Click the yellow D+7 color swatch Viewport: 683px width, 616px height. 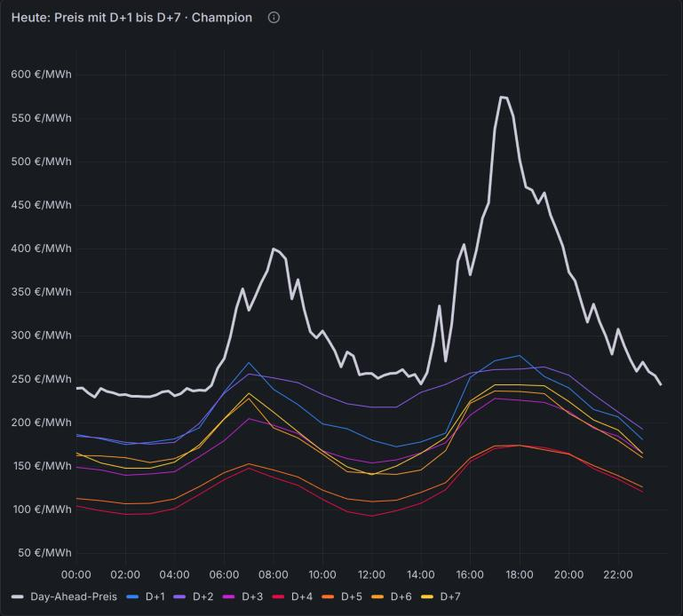click(427, 596)
